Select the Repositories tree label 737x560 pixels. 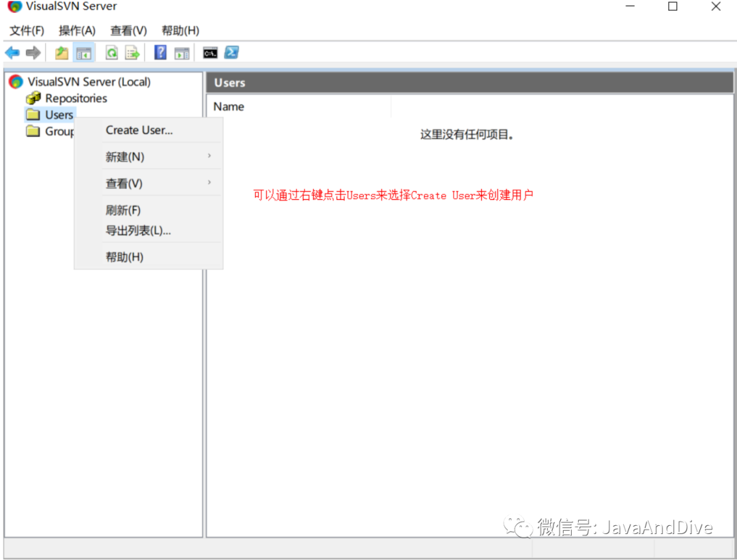click(76, 98)
